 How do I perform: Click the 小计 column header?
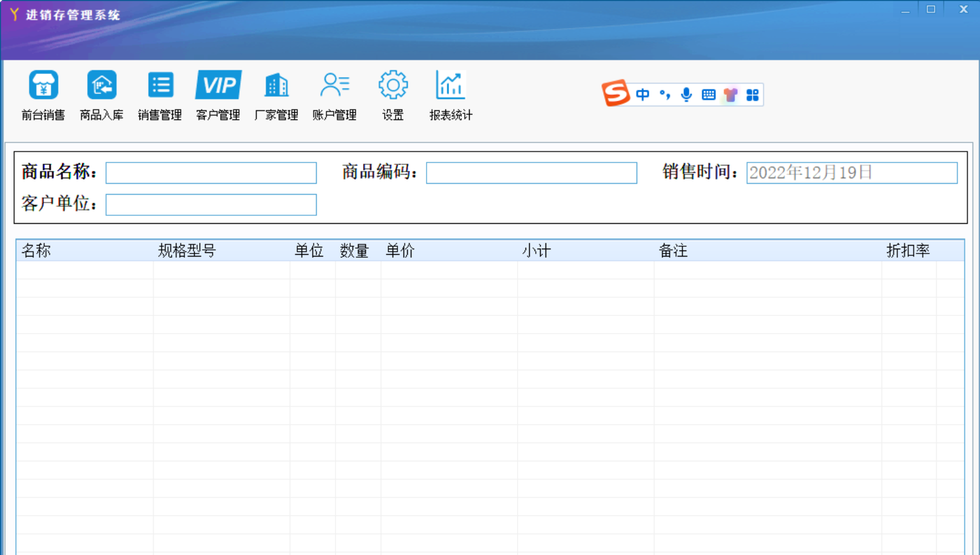point(536,251)
